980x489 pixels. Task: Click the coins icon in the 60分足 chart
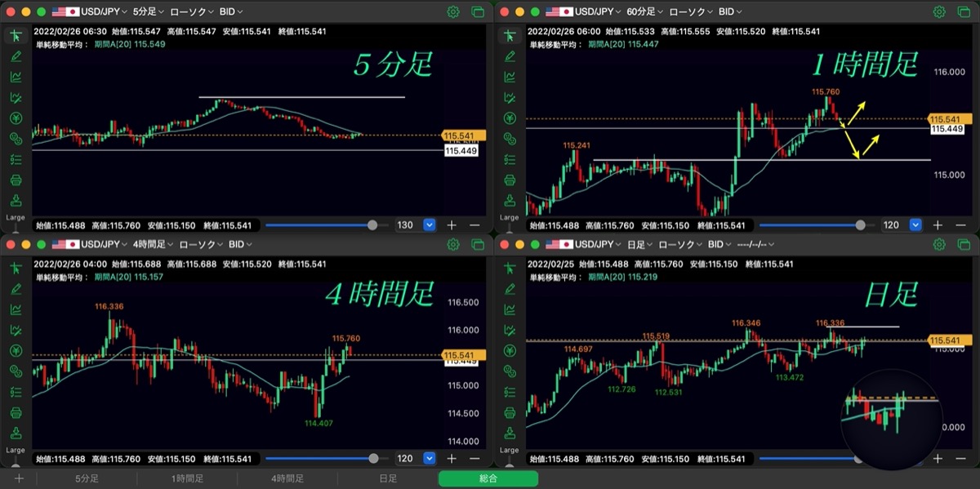[510, 139]
